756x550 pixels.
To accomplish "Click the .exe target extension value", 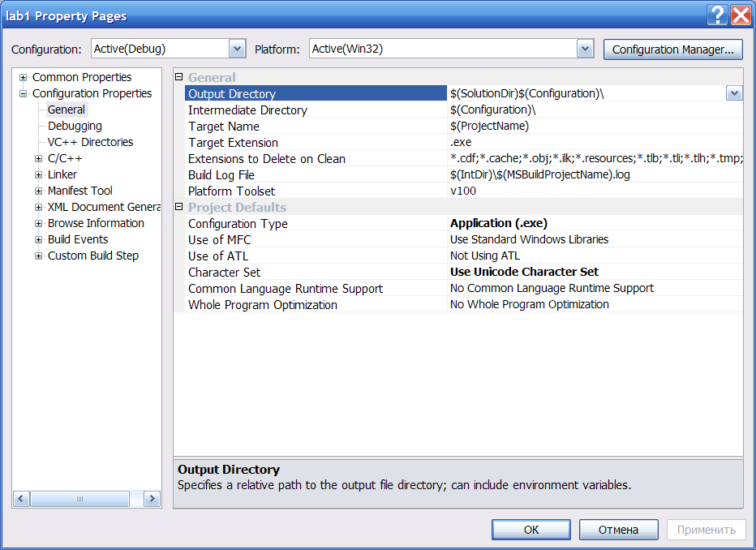I will pos(595,143).
